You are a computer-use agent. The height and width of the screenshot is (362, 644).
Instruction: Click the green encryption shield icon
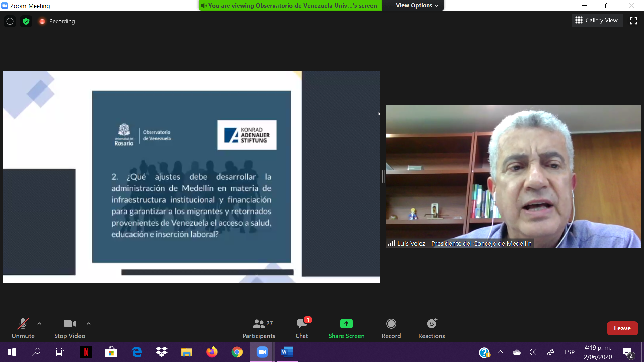coord(26,21)
